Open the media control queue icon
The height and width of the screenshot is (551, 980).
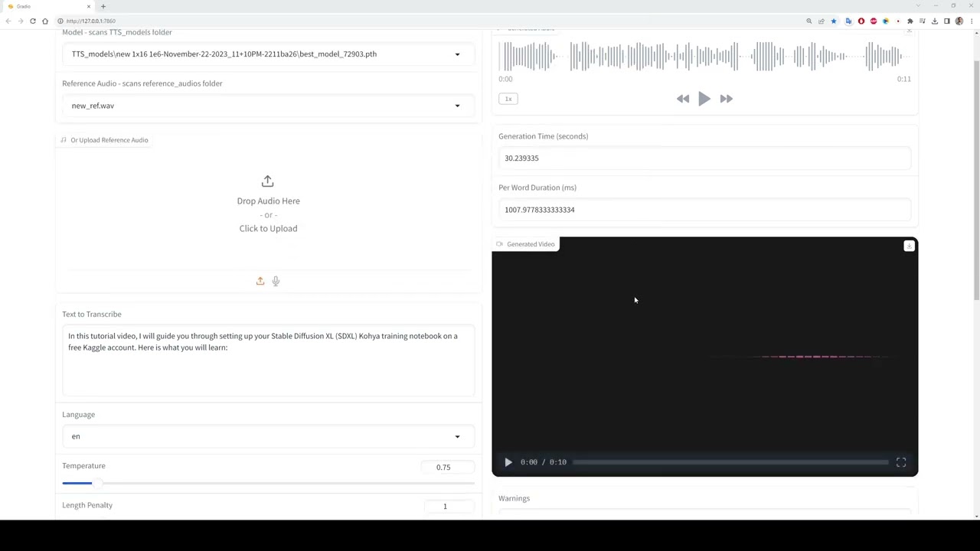923,21
